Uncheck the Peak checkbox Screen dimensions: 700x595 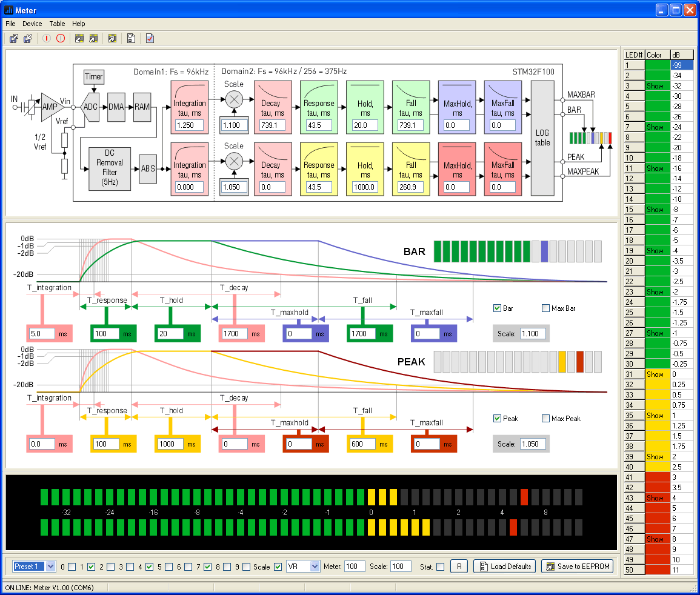tap(497, 419)
